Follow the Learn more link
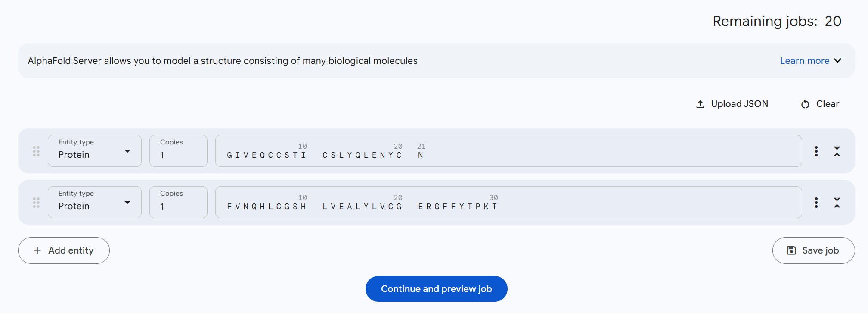 [x=804, y=61]
